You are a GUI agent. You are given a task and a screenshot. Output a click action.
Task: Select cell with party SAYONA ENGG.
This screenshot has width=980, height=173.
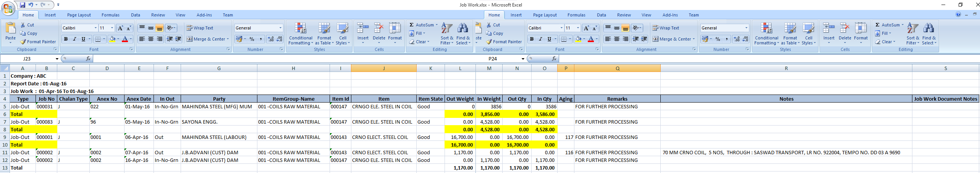pos(219,122)
